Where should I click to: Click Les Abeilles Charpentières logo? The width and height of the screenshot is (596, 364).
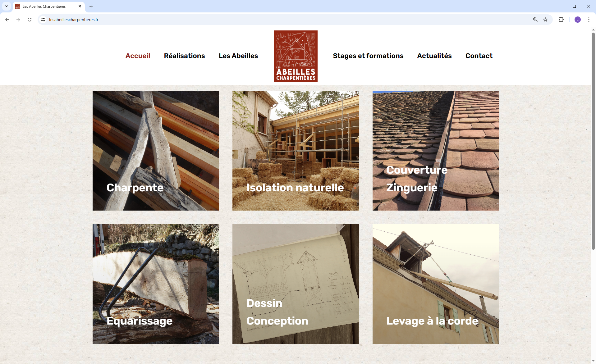[x=296, y=56]
